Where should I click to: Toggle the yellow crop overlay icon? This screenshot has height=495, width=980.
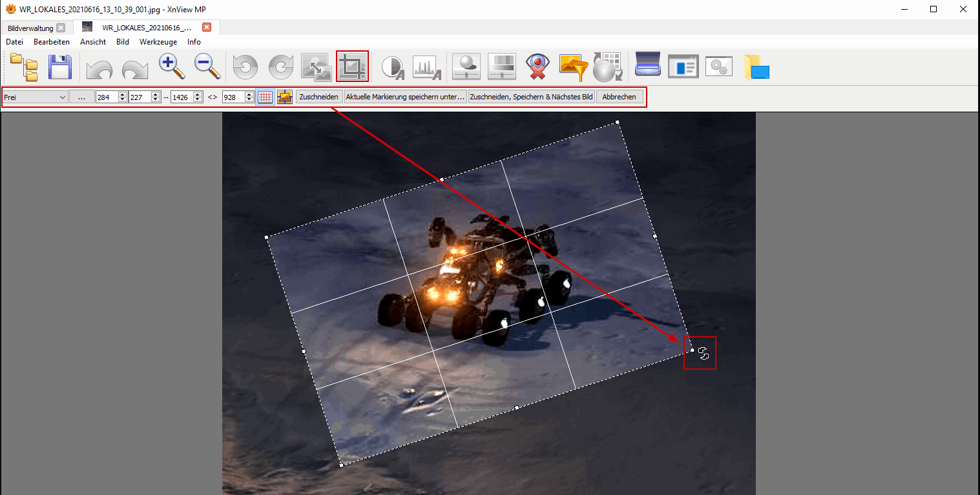(x=285, y=97)
